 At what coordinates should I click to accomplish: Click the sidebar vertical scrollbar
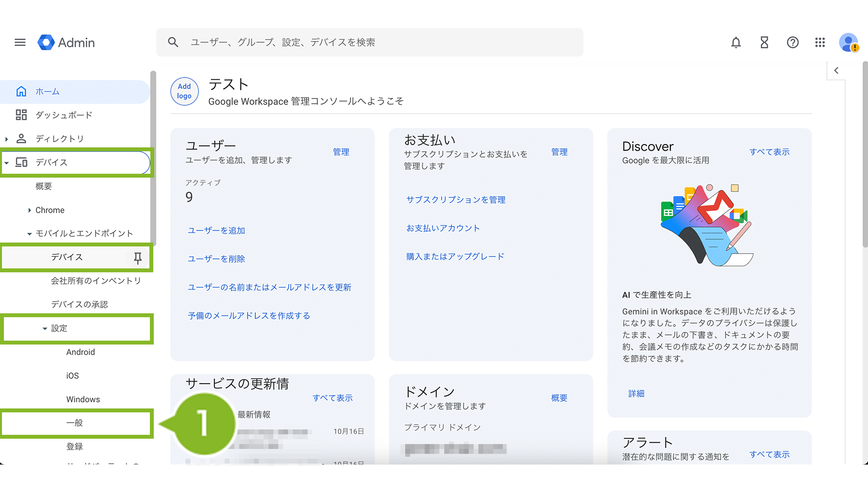pyautogui.click(x=153, y=156)
